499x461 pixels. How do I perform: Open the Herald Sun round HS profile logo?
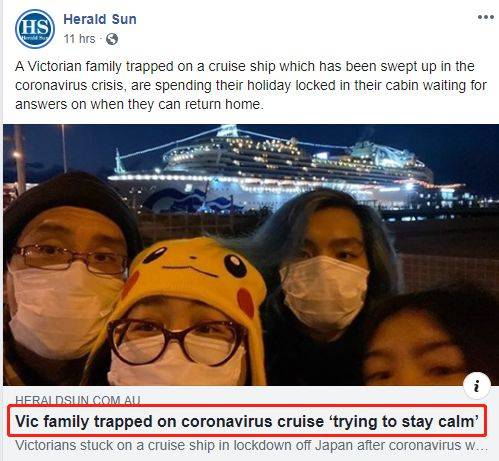pos(35,29)
